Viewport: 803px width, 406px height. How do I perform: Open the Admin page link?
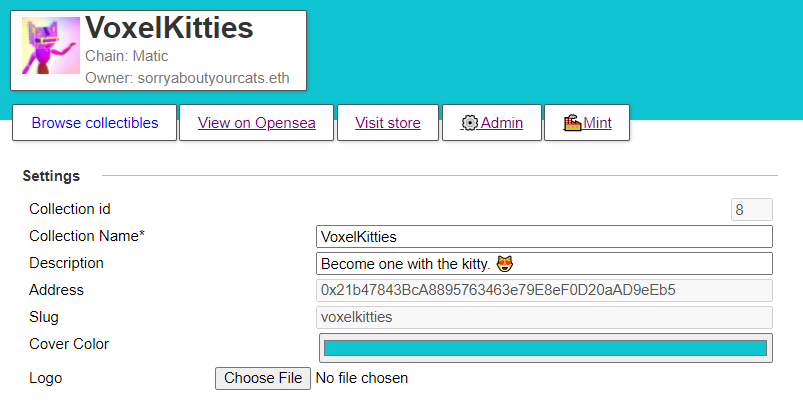[492, 123]
